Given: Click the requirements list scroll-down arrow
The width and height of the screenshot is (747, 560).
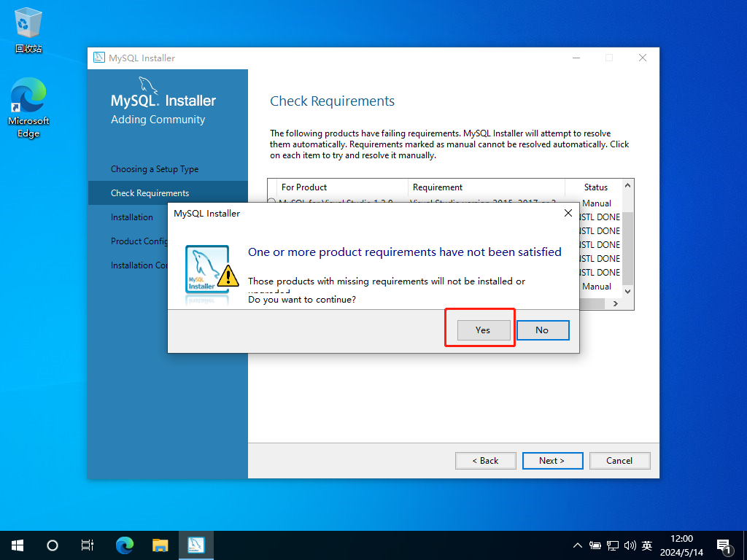Looking at the screenshot, I should 628,292.
